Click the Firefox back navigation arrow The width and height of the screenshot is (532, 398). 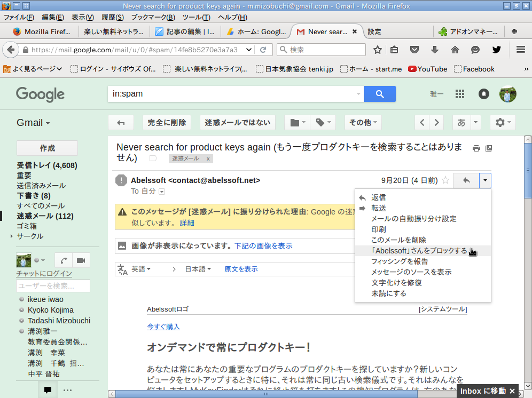(x=11, y=50)
